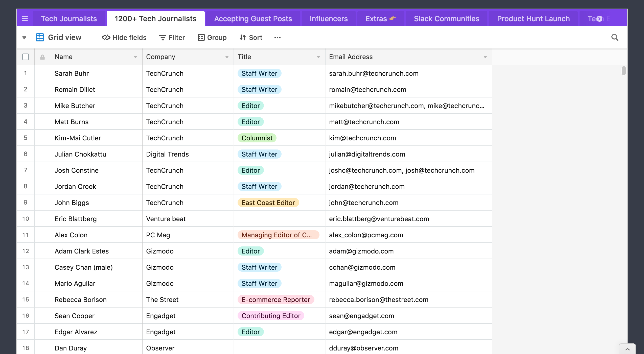Image resolution: width=644 pixels, height=354 pixels.
Task: Select the julian@digitaltrends.com email cell
Action: [x=408, y=154]
